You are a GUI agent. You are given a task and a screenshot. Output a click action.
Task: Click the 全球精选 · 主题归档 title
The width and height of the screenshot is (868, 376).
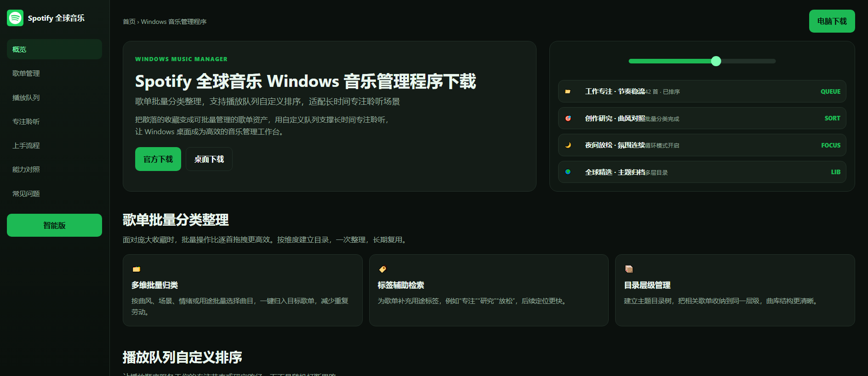615,172
